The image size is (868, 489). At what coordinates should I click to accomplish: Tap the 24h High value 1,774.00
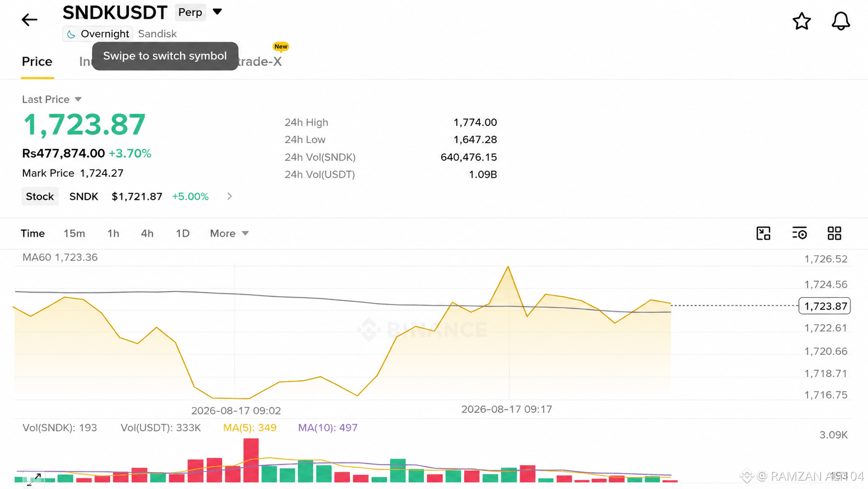click(x=475, y=122)
